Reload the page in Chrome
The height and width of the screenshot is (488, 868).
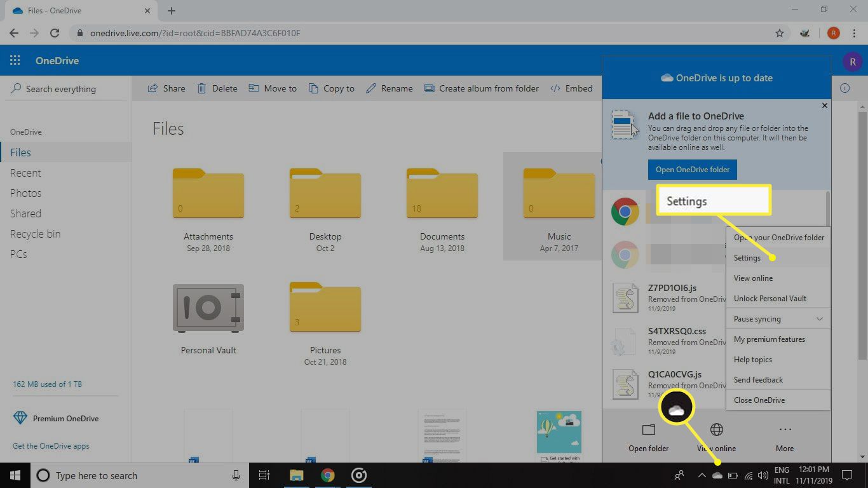tap(55, 33)
